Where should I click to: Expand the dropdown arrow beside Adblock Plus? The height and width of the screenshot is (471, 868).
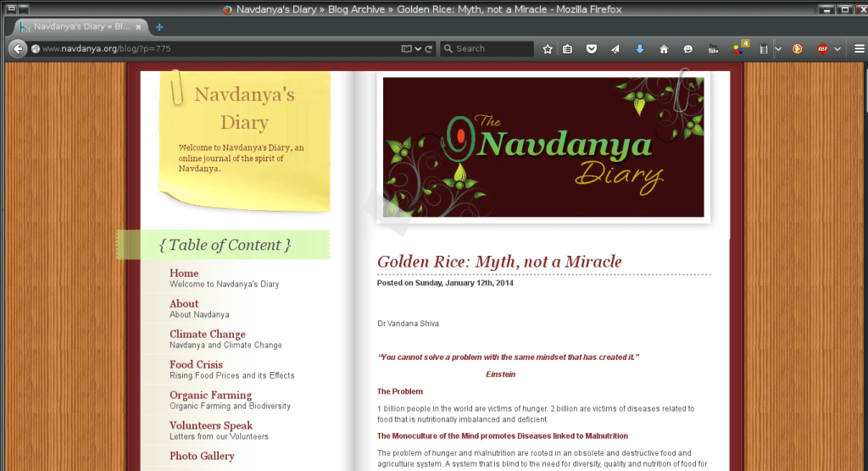(837, 49)
